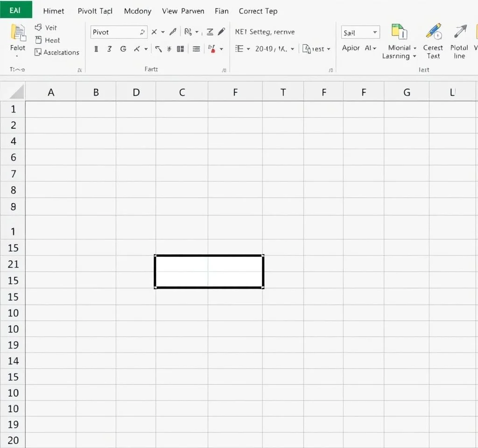The width and height of the screenshot is (478, 448).
Task: Click the Felot paste icon
Action: coord(18,33)
